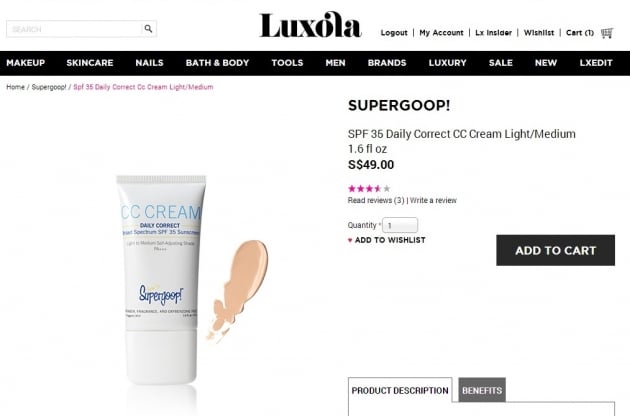Click the search magnifier icon

148,29
